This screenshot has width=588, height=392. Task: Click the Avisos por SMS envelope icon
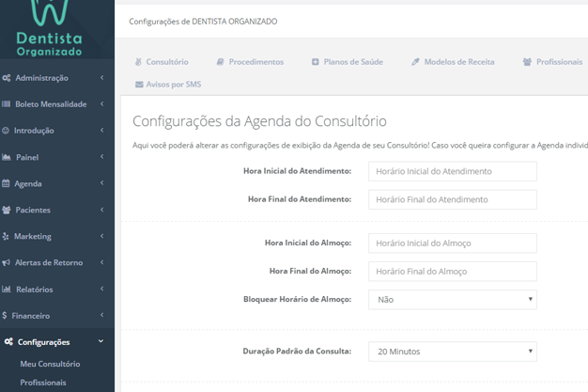point(139,85)
